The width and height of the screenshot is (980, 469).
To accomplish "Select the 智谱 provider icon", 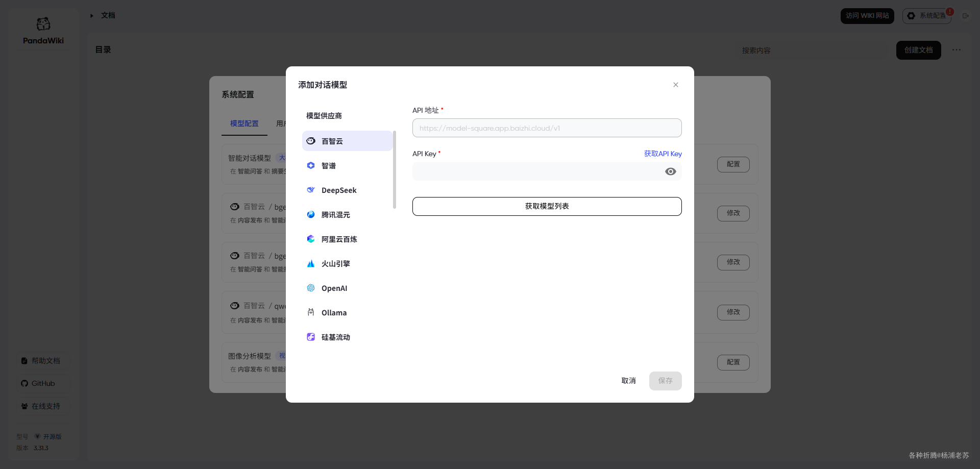I will coord(311,165).
